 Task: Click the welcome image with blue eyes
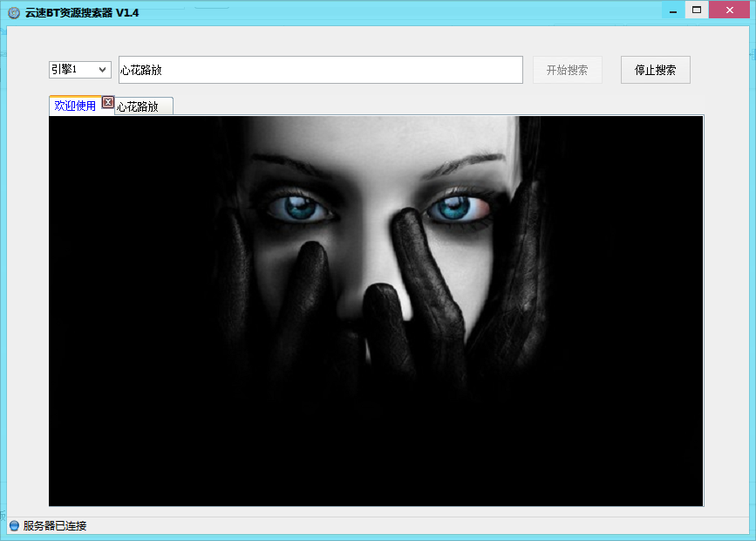coord(376,311)
